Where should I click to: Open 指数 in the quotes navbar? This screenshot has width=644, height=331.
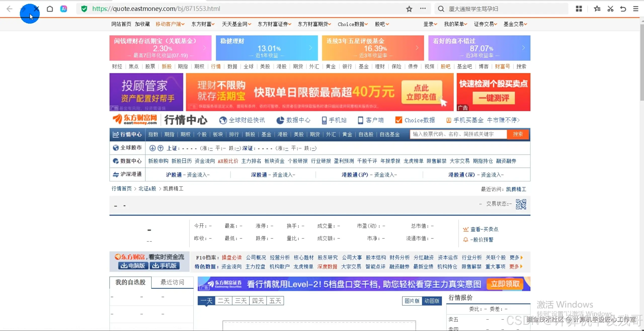click(153, 134)
